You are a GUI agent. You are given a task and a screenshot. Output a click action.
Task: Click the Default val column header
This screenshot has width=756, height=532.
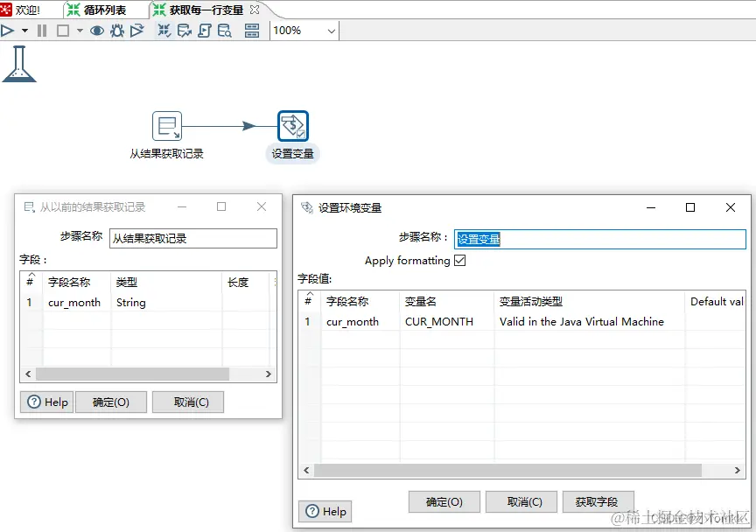[x=716, y=302]
